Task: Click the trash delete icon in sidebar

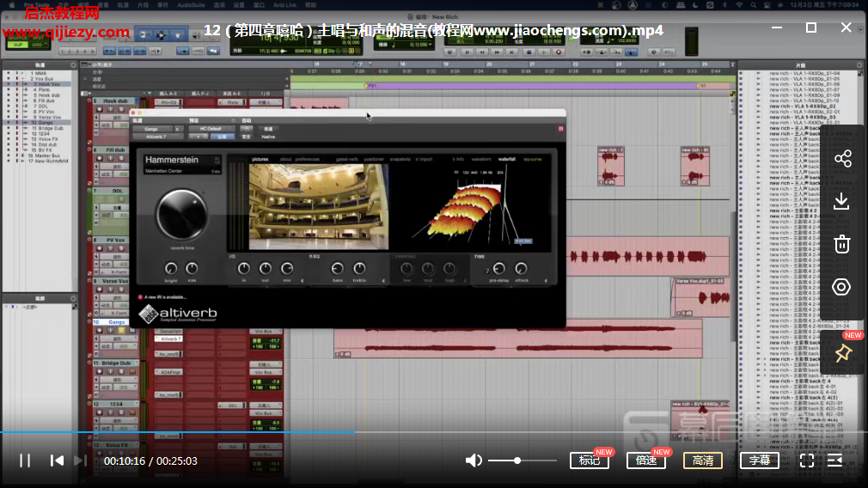Action: coord(842,244)
